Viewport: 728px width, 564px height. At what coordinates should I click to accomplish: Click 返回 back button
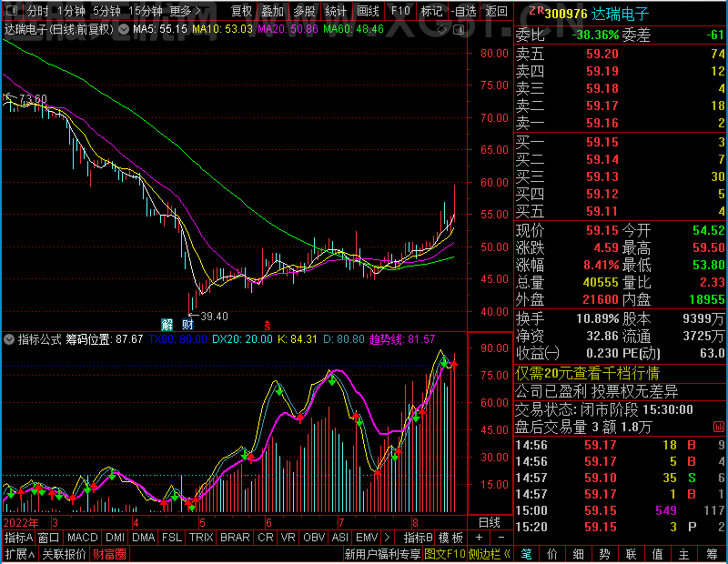point(496,11)
